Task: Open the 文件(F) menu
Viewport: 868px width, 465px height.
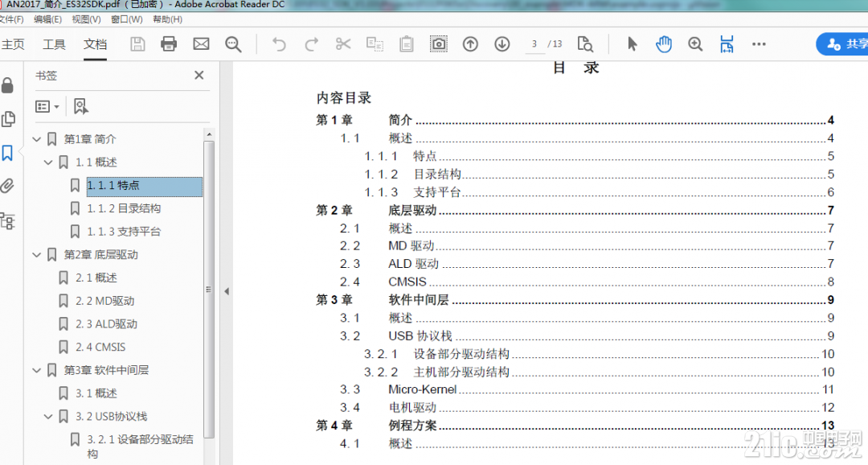Action: click(11, 19)
